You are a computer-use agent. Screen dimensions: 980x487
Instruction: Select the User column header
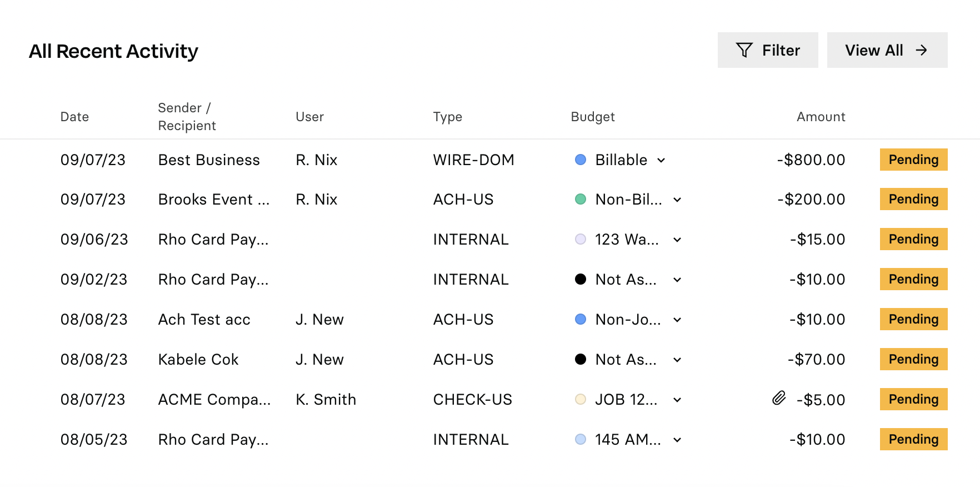pyautogui.click(x=309, y=117)
